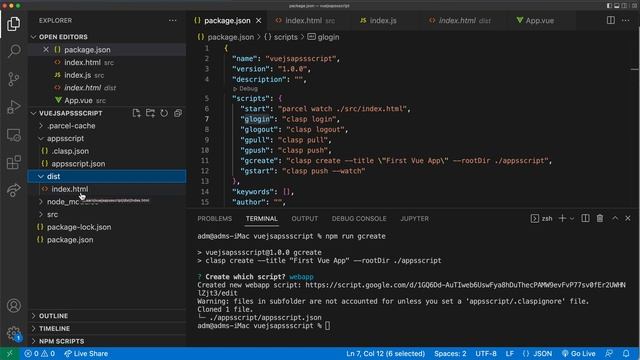The image size is (640, 360).
Task: Click Go Live server button
Action: (578, 353)
